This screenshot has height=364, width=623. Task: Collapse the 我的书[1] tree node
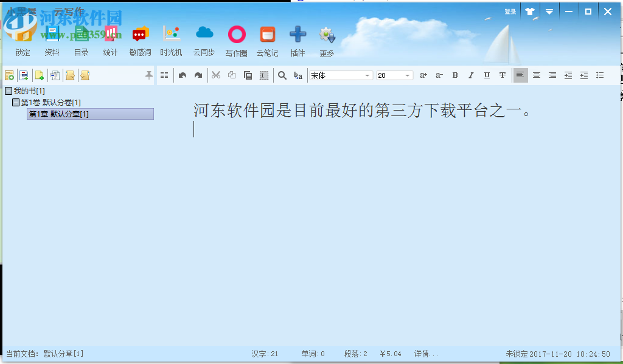pos(9,90)
